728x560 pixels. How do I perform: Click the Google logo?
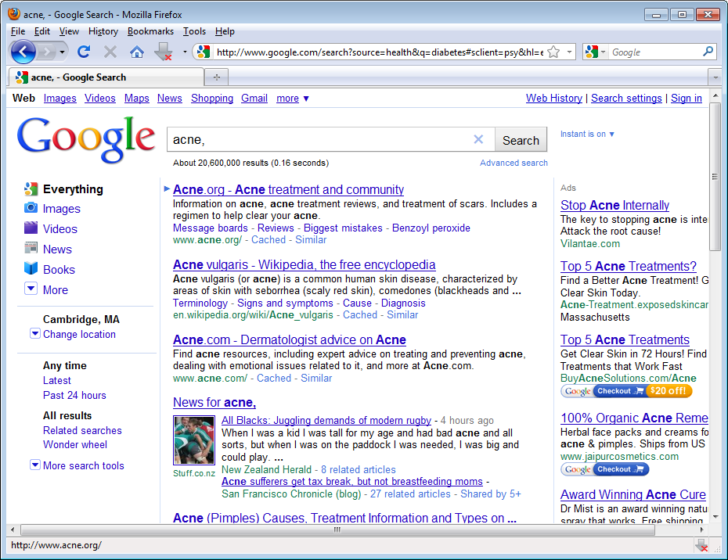click(x=86, y=138)
